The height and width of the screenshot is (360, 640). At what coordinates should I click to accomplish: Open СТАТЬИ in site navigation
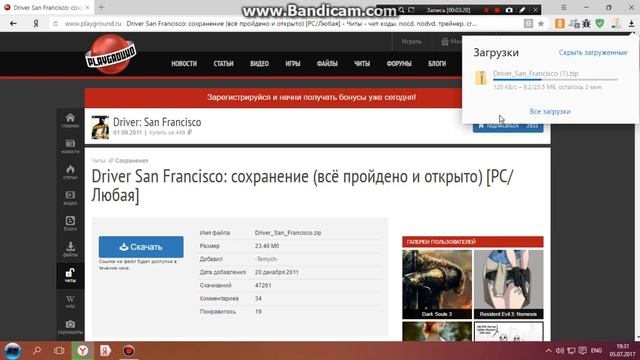point(223,64)
